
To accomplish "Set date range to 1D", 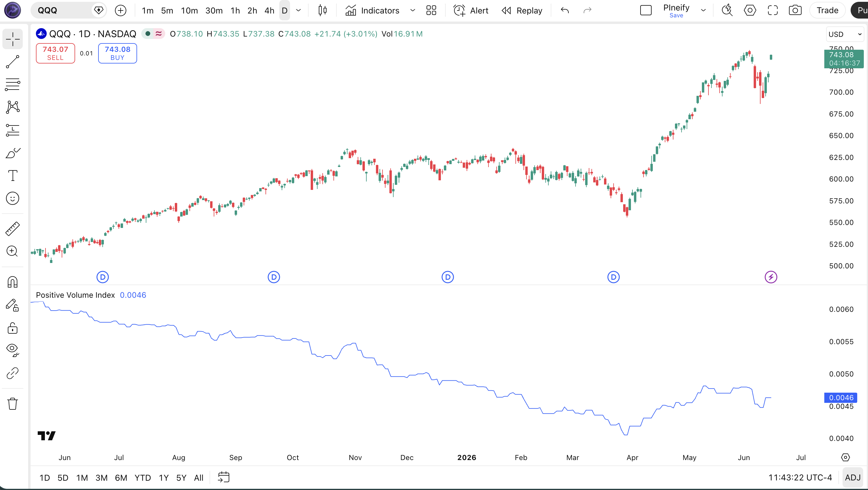I will coord(45,477).
